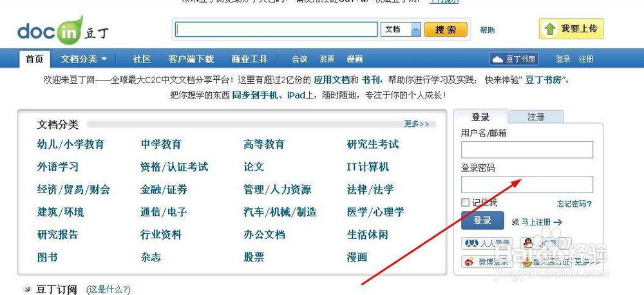Click the small arrow icon beside 豆丁订阅
The image size is (644, 295).
click(x=27, y=289)
